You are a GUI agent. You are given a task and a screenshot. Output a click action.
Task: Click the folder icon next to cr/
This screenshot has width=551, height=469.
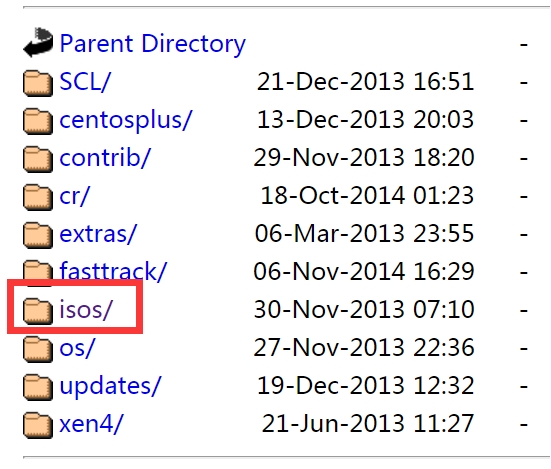click(x=38, y=197)
